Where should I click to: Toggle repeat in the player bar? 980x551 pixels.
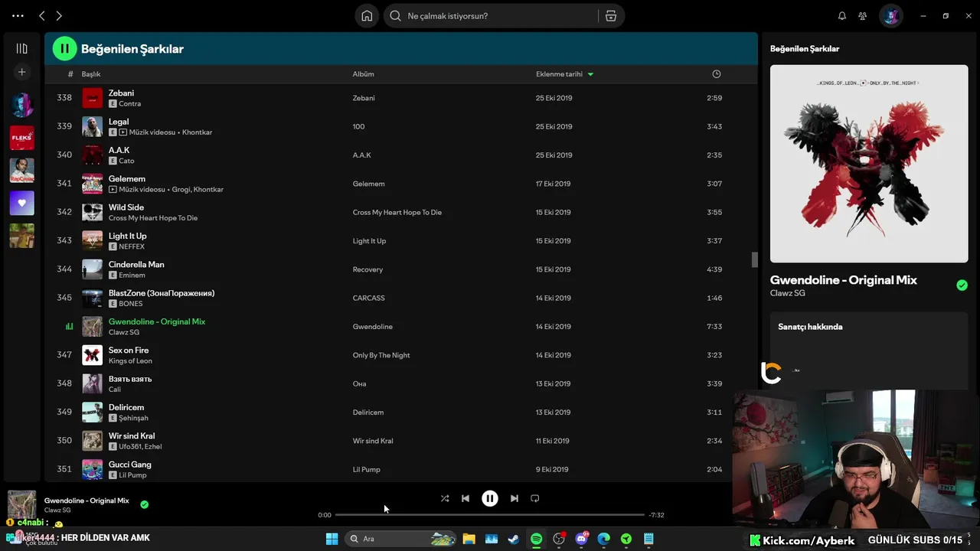click(x=535, y=498)
